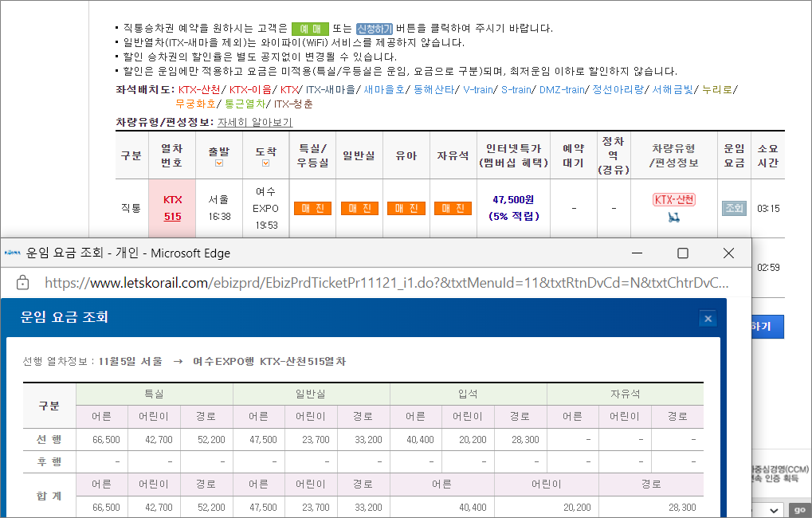812x518 pixels.
Task: Open the V-train seat map link
Action: click(x=478, y=89)
